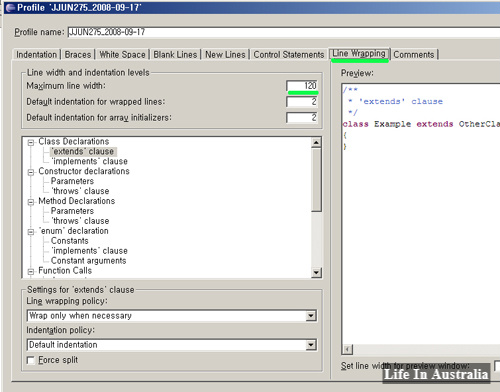Collapse the Constructor declarations node
Screen dimensions: 500x392
pos(31,172)
